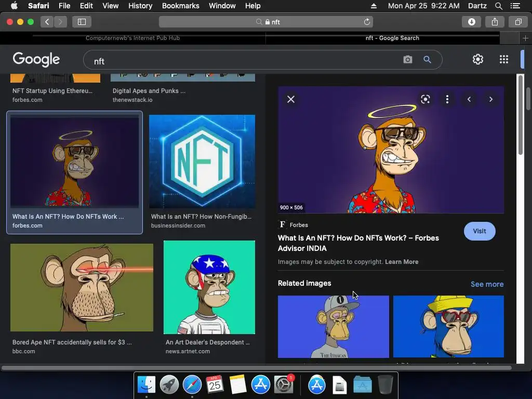Open System Preferences from the dock
This screenshot has width=532, height=399.
point(284,385)
